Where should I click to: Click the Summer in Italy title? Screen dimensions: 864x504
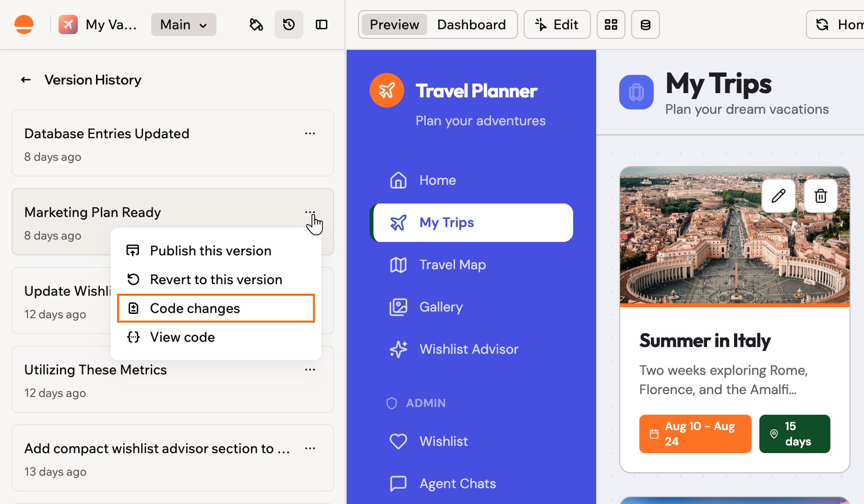coord(705,341)
